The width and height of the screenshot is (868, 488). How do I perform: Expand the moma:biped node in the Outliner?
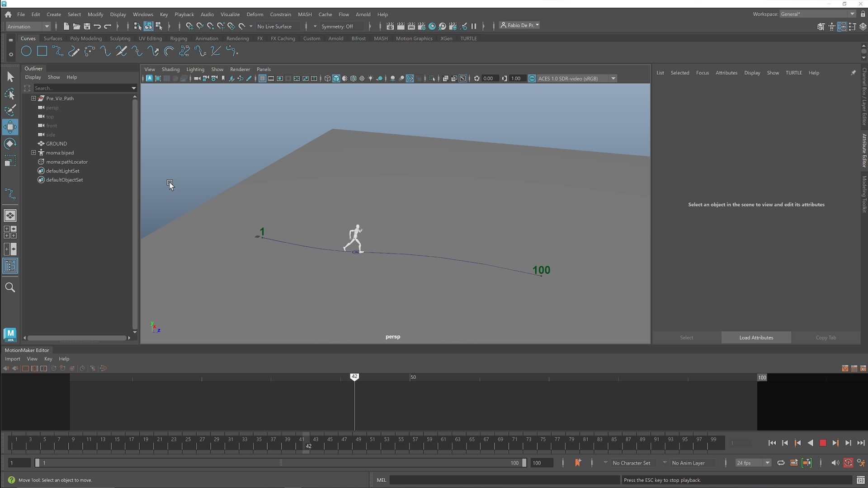[33, 153]
